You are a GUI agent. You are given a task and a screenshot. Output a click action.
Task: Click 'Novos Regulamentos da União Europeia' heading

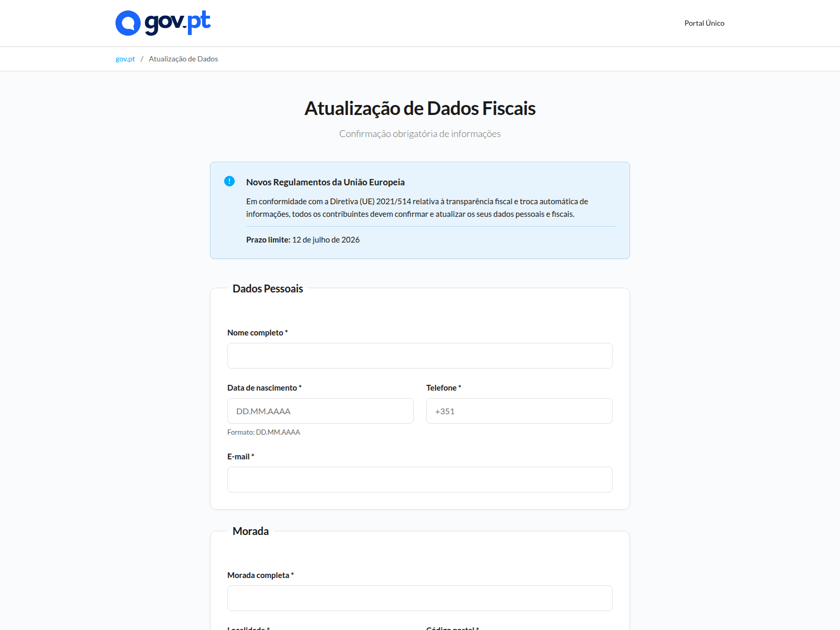(325, 182)
